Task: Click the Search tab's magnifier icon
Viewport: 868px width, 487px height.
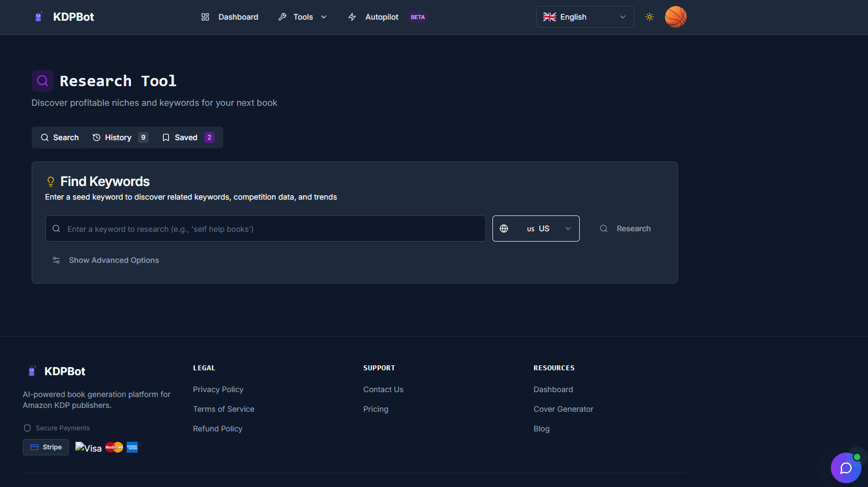Action: (45, 137)
